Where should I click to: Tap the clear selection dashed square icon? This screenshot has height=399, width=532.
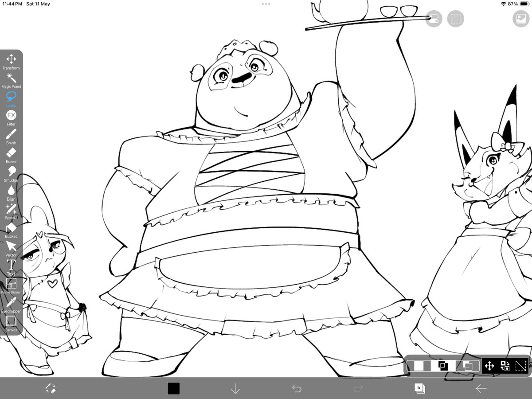(x=520, y=366)
